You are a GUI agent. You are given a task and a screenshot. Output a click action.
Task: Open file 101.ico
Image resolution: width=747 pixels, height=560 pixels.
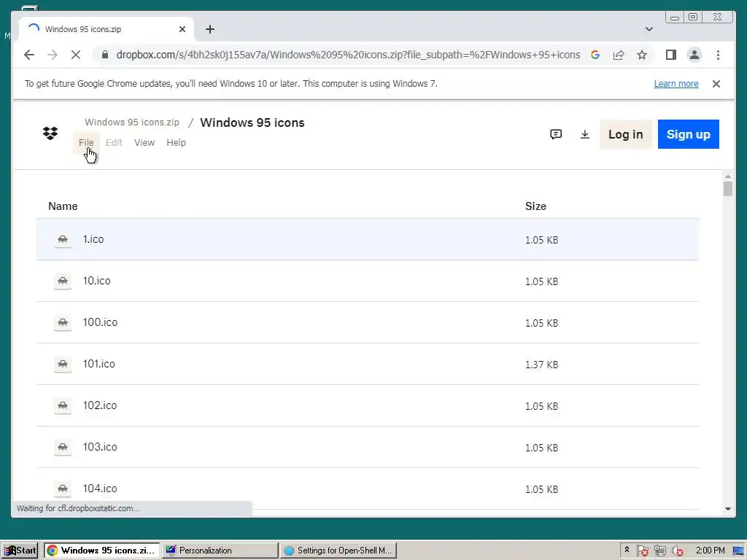tap(99, 364)
